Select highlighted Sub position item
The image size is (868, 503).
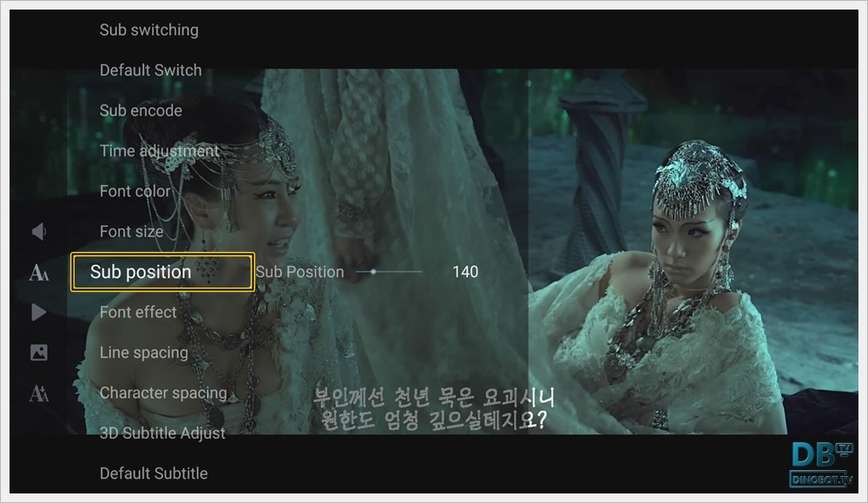[x=163, y=272]
